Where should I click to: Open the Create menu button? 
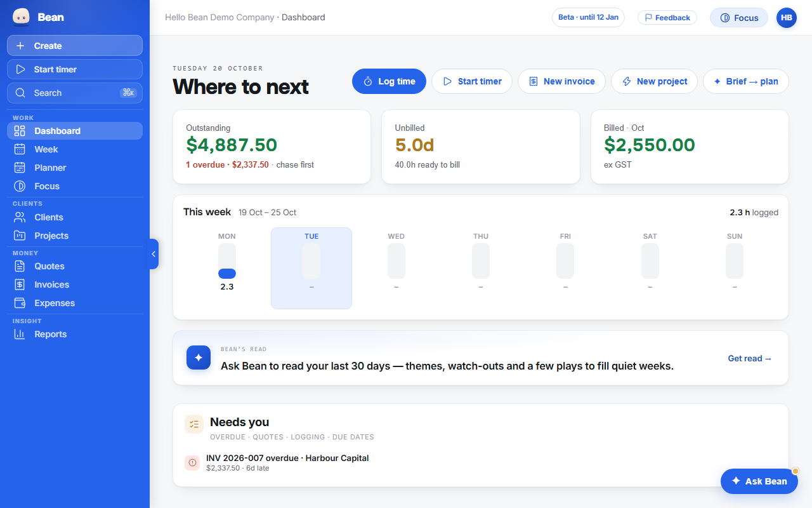[75, 46]
